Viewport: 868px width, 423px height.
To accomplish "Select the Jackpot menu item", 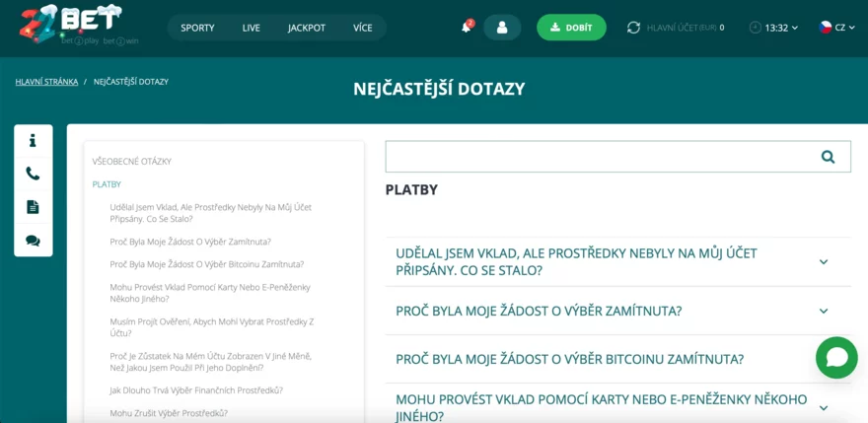I will click(307, 28).
